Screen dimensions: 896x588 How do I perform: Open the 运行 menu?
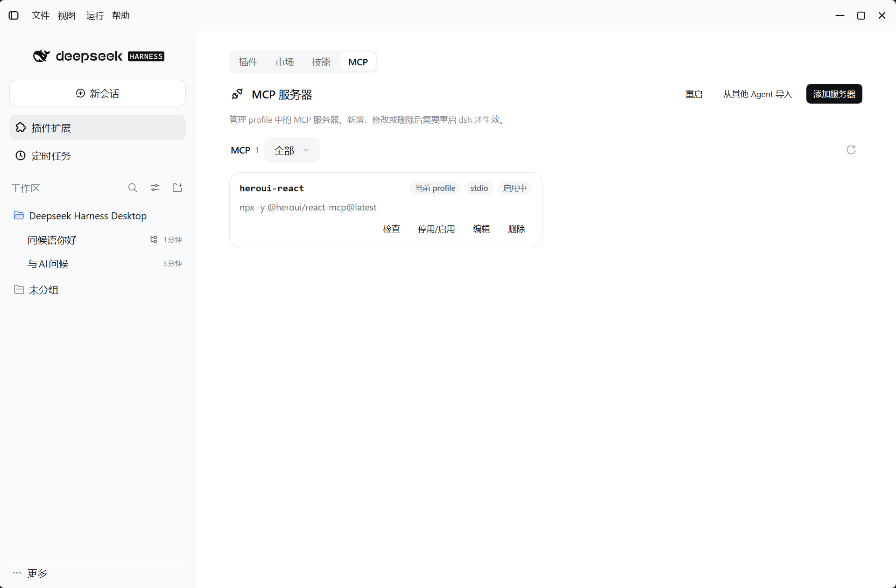[x=95, y=15]
